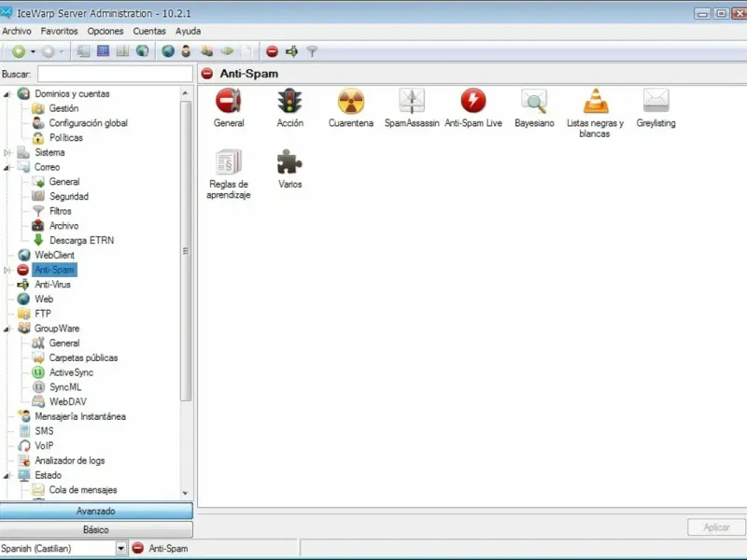Collapse the Correo tree node

(7, 168)
